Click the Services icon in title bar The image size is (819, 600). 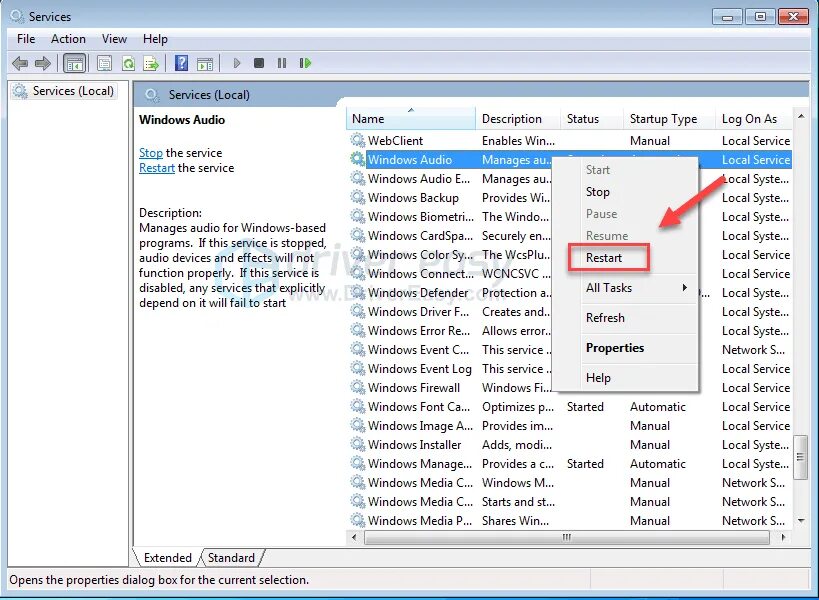tap(17, 16)
